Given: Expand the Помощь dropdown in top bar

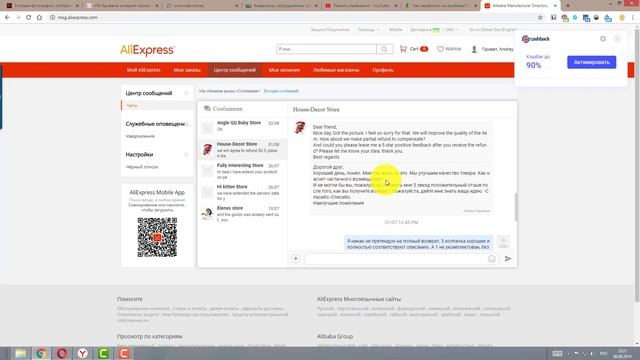Looking at the screenshot, I should [368, 30].
